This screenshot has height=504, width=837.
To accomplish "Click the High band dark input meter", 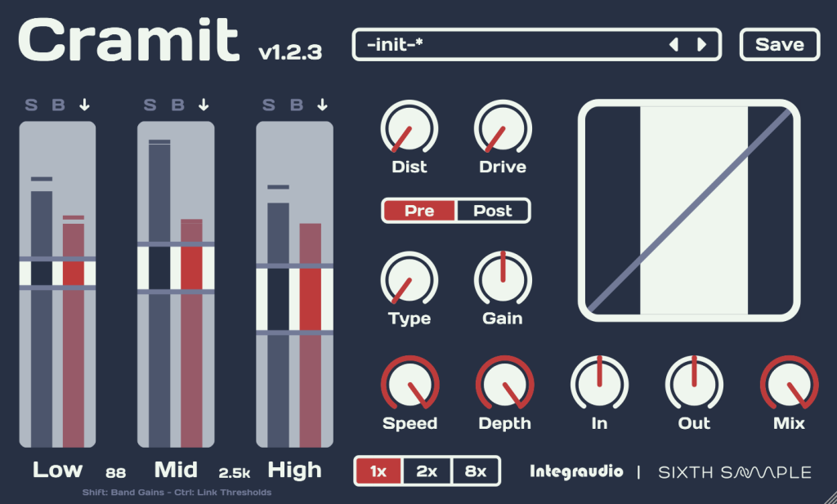I will (278, 325).
